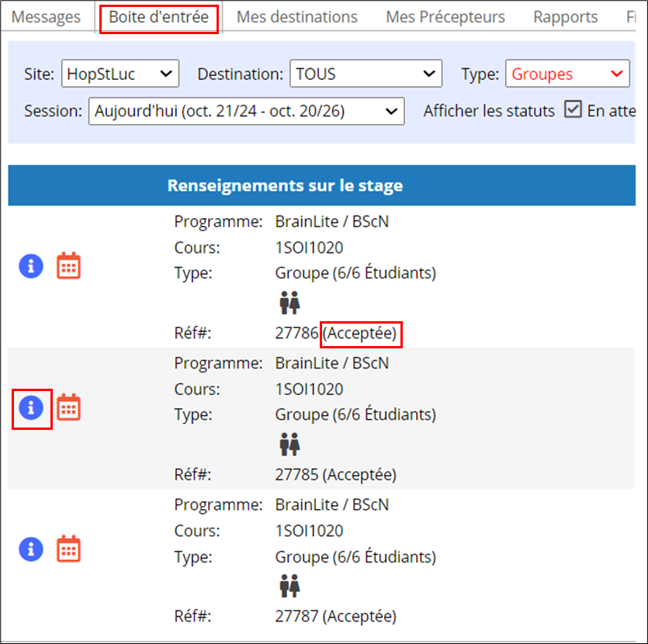Open calendar icon for placement 27786

68,265
